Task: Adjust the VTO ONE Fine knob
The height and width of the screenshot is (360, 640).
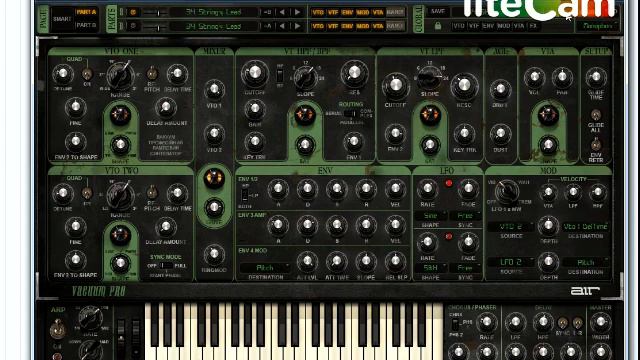Action: (76, 108)
